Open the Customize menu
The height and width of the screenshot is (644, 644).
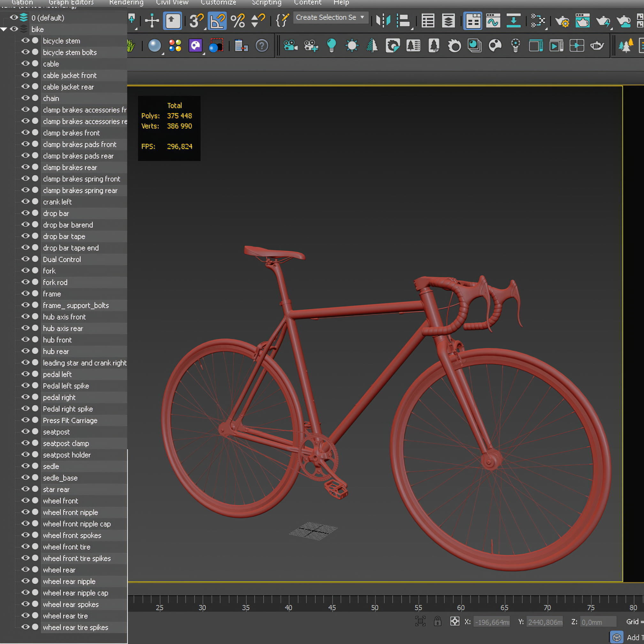point(218,3)
